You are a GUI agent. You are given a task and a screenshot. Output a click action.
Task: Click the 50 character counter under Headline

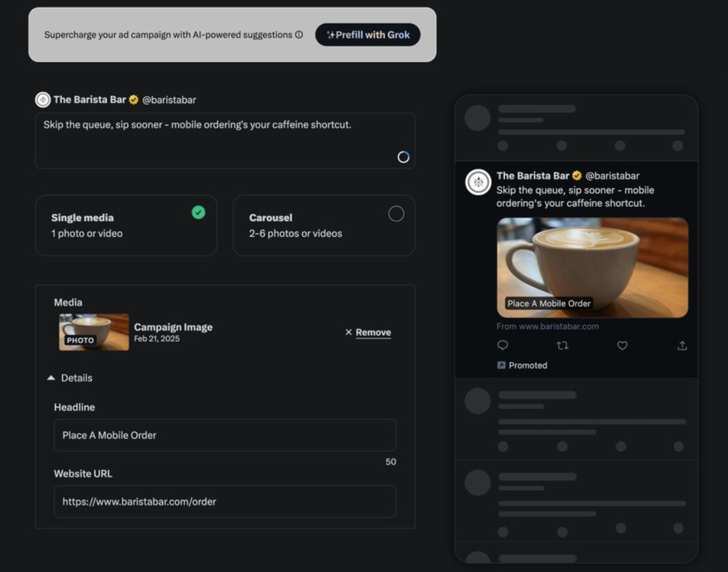pyautogui.click(x=391, y=462)
